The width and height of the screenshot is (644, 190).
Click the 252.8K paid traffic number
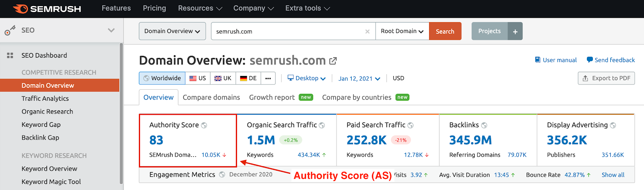[x=367, y=140]
